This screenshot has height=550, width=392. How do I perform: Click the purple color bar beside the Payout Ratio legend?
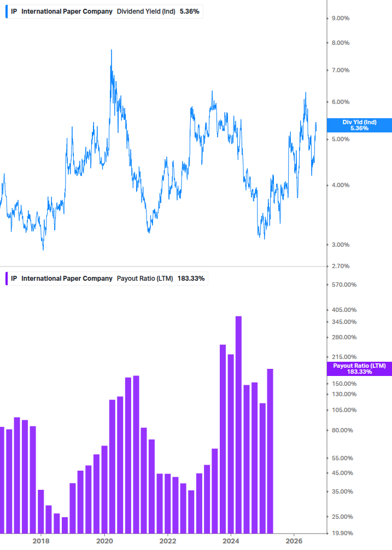click(x=7, y=279)
